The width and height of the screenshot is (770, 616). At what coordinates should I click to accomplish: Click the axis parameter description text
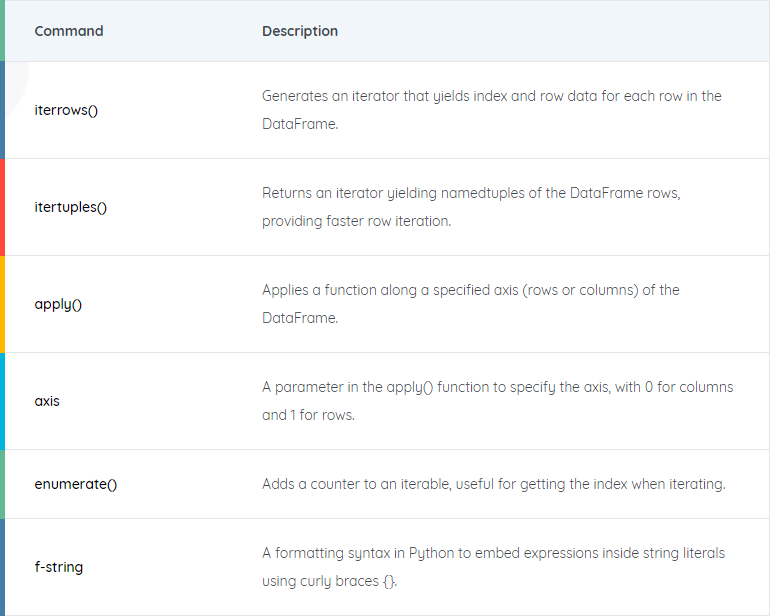pos(497,400)
